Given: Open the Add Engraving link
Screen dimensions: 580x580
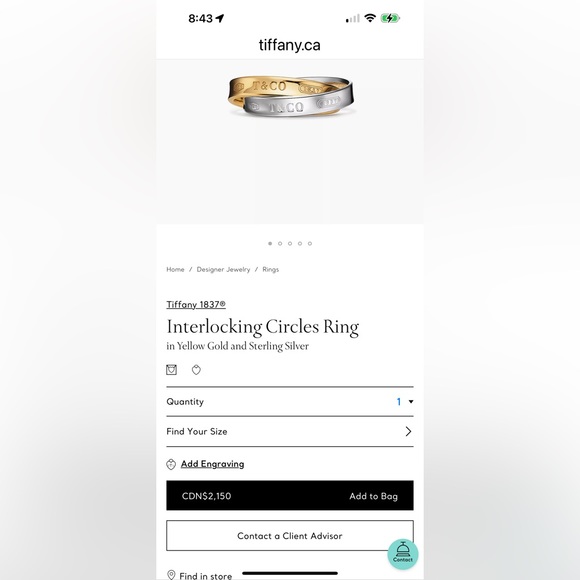Looking at the screenshot, I should pos(212,464).
